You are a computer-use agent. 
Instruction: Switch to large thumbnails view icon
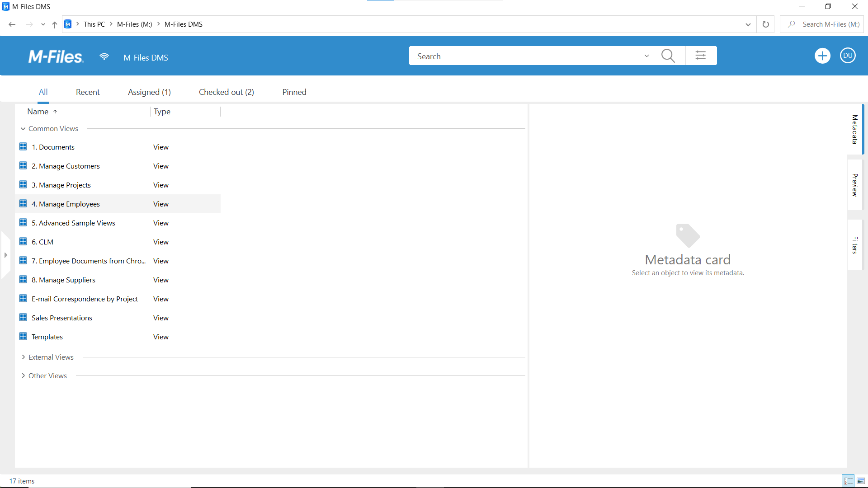pyautogui.click(x=861, y=481)
